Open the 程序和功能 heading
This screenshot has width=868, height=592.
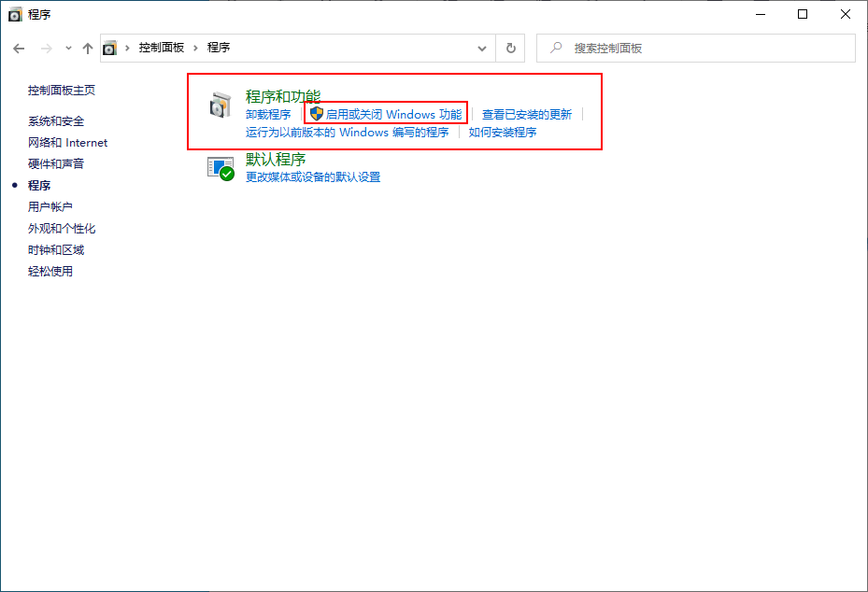tap(283, 96)
